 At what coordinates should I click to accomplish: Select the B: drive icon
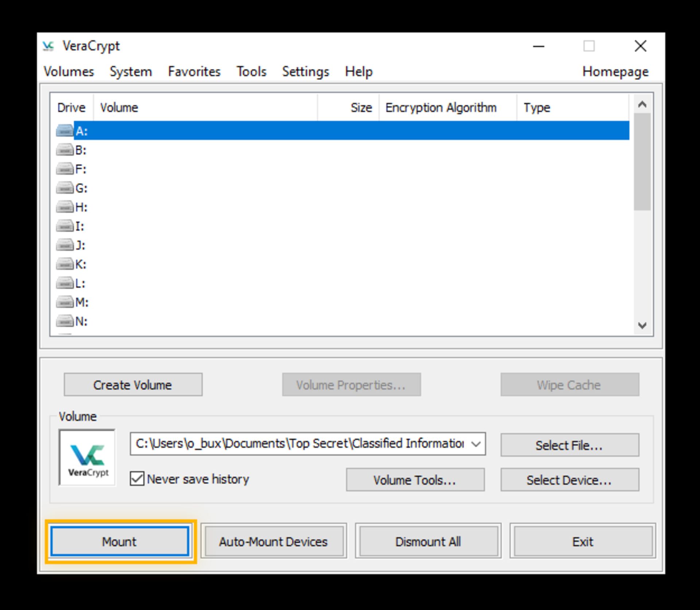65,150
